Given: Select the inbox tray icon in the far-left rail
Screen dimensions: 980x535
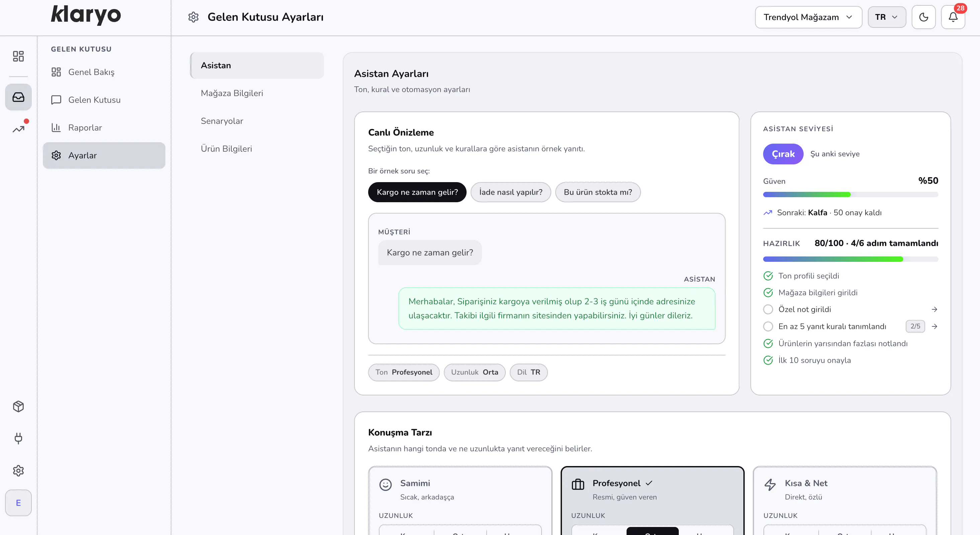Looking at the screenshot, I should tap(18, 97).
